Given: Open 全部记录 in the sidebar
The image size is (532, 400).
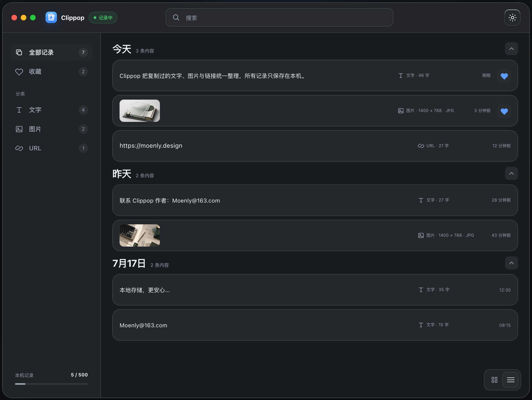Looking at the screenshot, I should click(51, 53).
